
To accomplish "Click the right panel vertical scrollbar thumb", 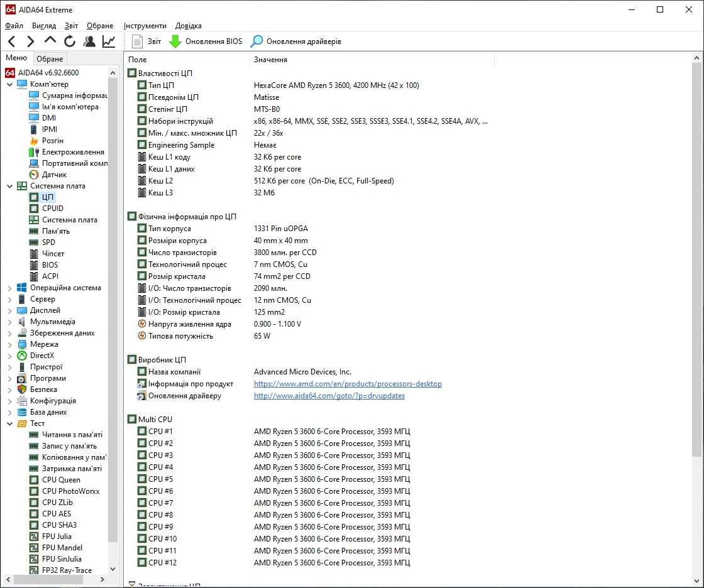I will pos(696,259).
